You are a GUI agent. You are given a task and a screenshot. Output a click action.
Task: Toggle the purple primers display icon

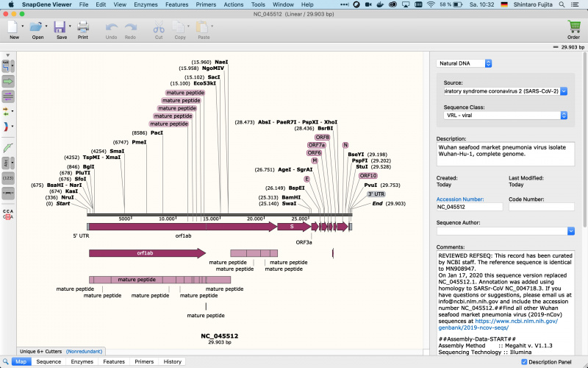point(9,96)
